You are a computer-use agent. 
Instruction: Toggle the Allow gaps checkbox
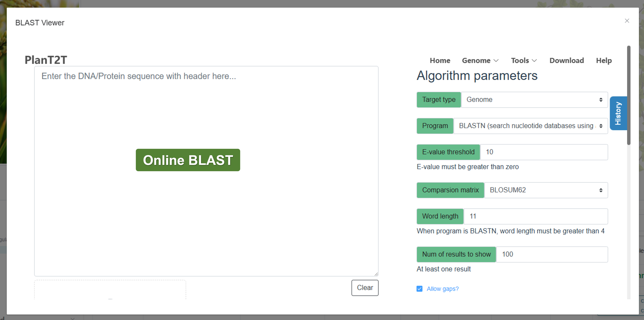(x=419, y=289)
